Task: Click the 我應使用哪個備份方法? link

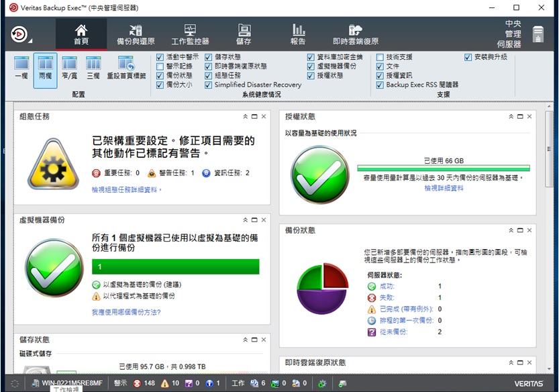Action: [x=126, y=312]
